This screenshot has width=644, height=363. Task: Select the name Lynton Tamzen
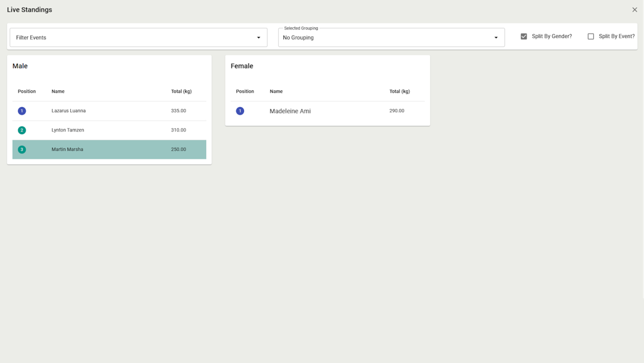point(68,130)
